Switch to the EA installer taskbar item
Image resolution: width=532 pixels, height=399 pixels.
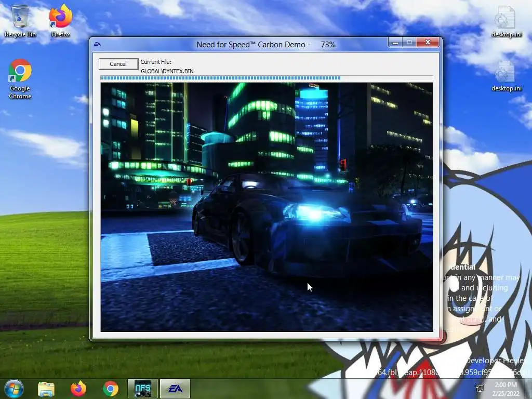175,389
